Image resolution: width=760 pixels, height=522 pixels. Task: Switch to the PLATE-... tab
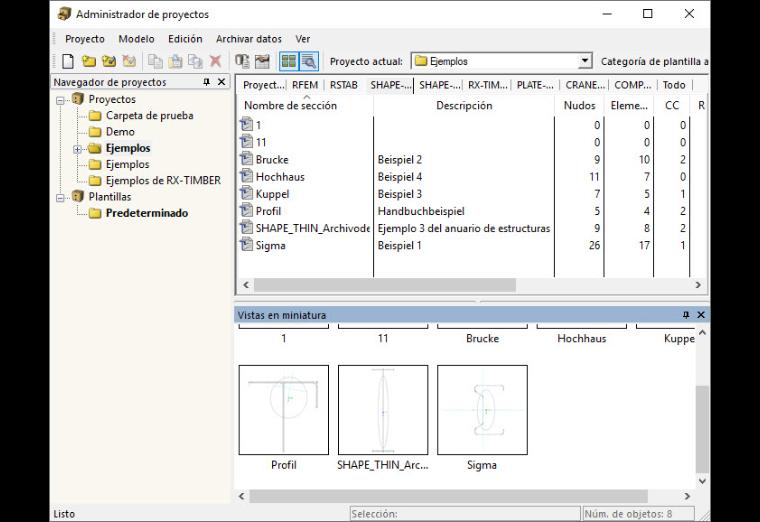point(535,85)
